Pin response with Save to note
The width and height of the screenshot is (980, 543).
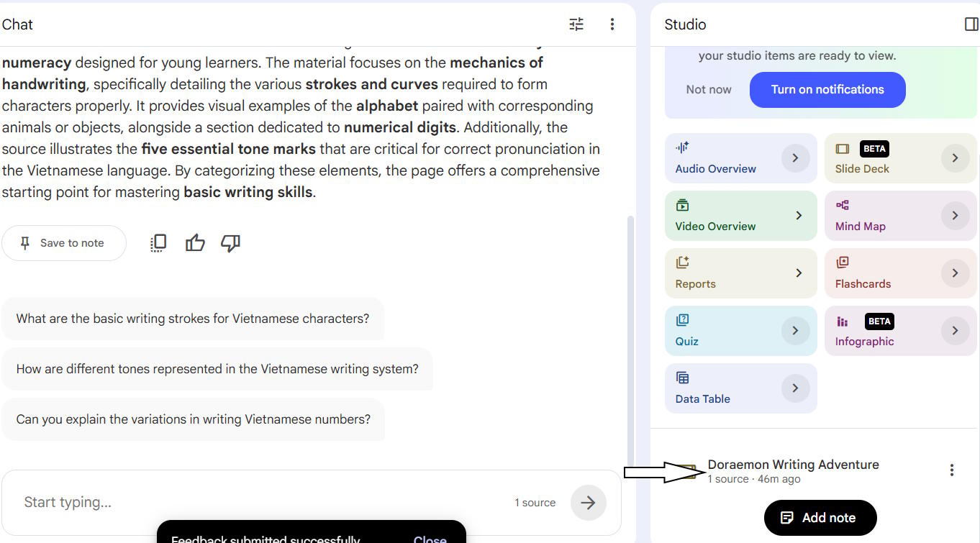click(x=64, y=243)
